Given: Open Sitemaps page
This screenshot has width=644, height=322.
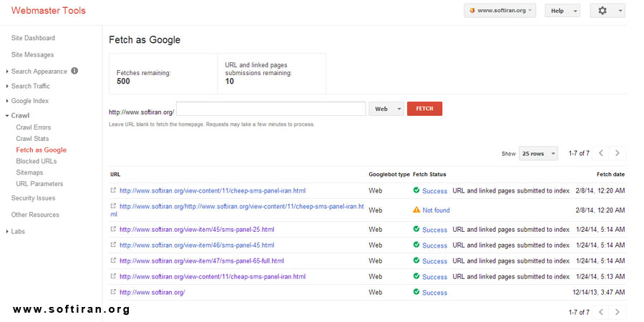Looking at the screenshot, I should [x=29, y=172].
